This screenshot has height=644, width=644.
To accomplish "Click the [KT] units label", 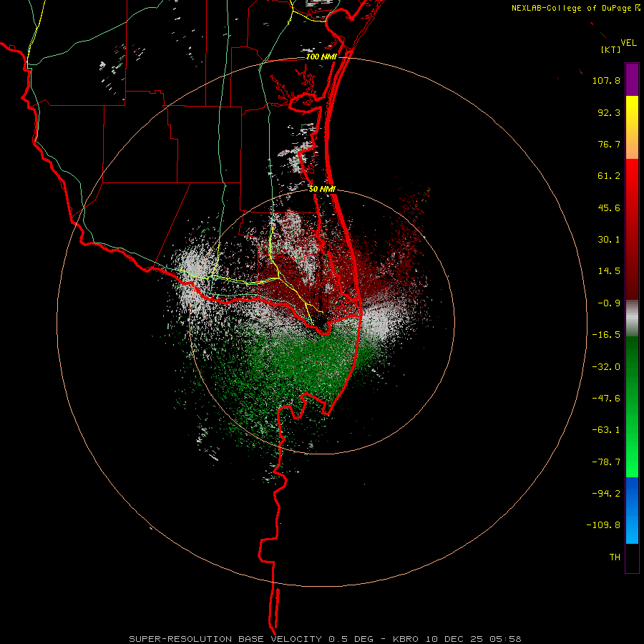I will coord(610,49).
